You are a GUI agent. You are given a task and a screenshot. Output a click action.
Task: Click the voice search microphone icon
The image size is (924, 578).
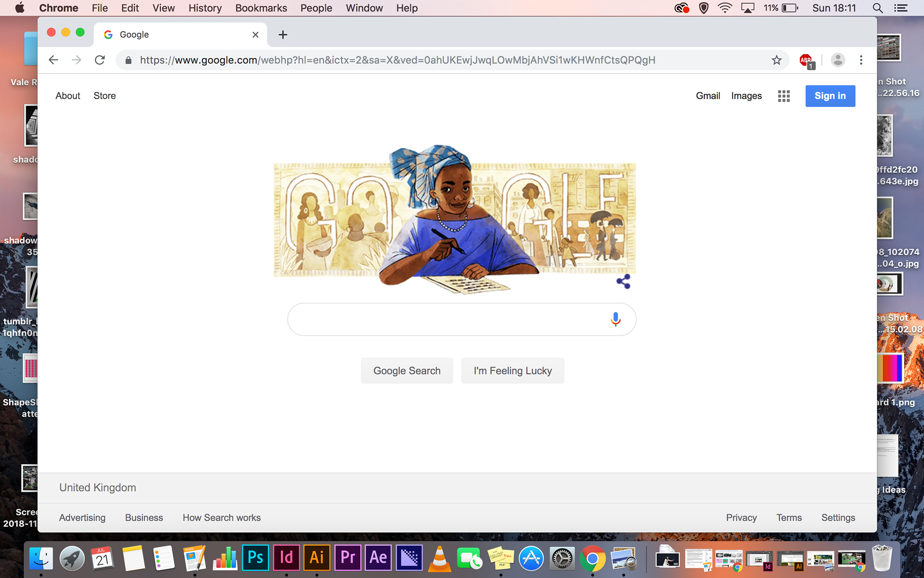[x=616, y=319]
